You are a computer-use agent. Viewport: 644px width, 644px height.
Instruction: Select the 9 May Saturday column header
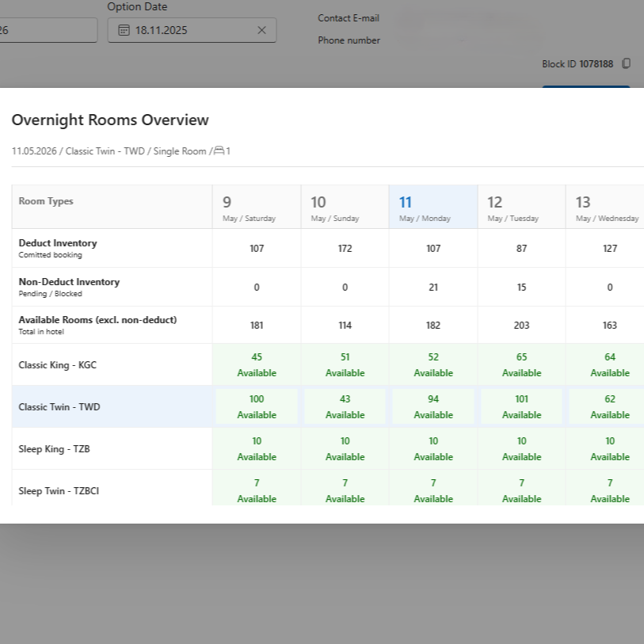257,207
